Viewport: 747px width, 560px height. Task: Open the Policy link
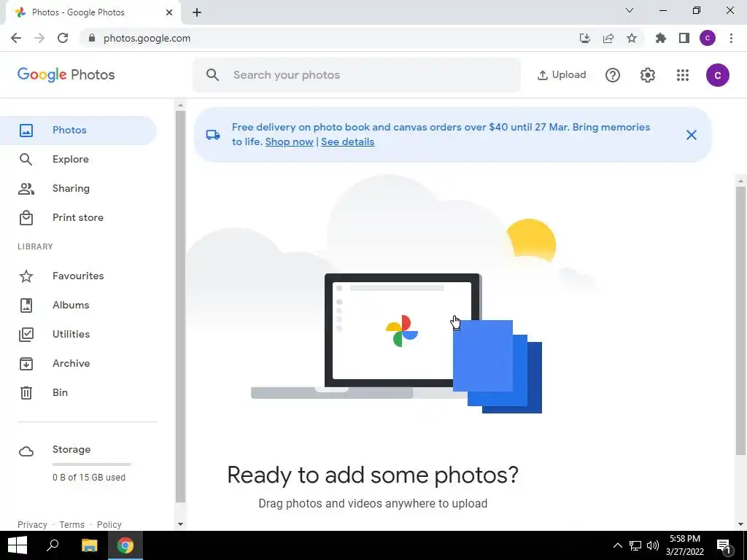click(x=109, y=524)
